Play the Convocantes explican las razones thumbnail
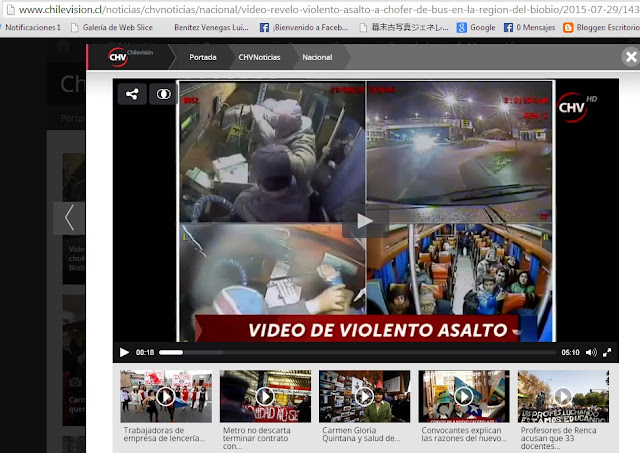 click(x=464, y=396)
